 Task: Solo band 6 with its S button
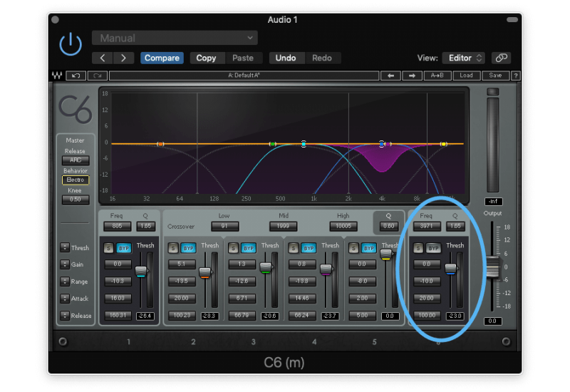tap(418, 248)
